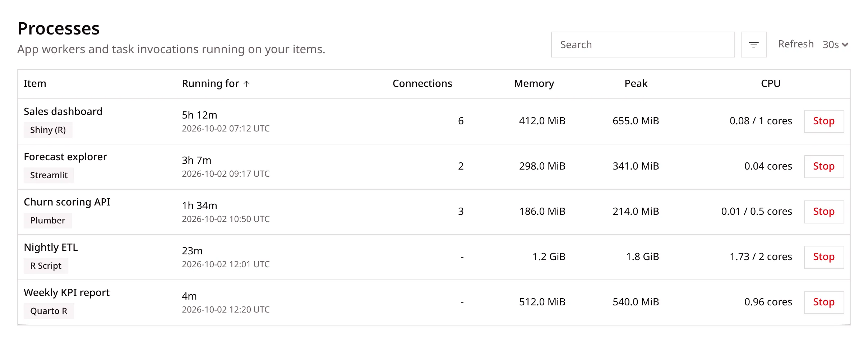The image size is (868, 342).
Task: Select the 1.73 / 2 cores value
Action: (x=761, y=257)
